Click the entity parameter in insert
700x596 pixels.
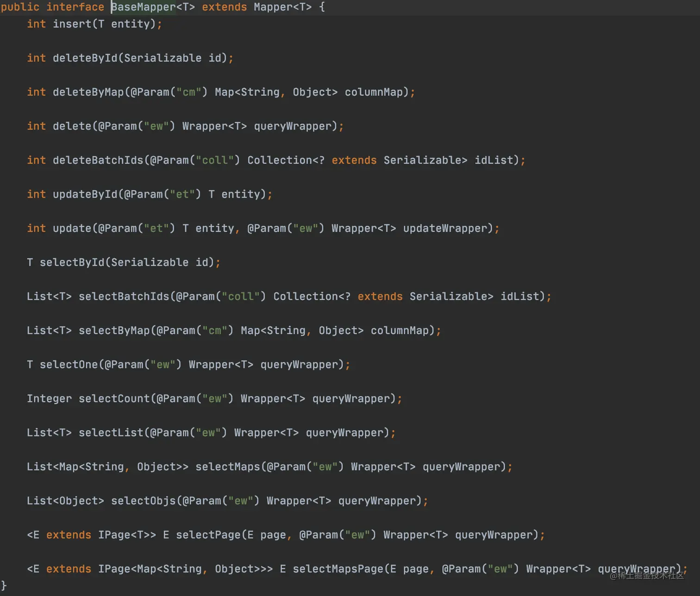point(131,24)
